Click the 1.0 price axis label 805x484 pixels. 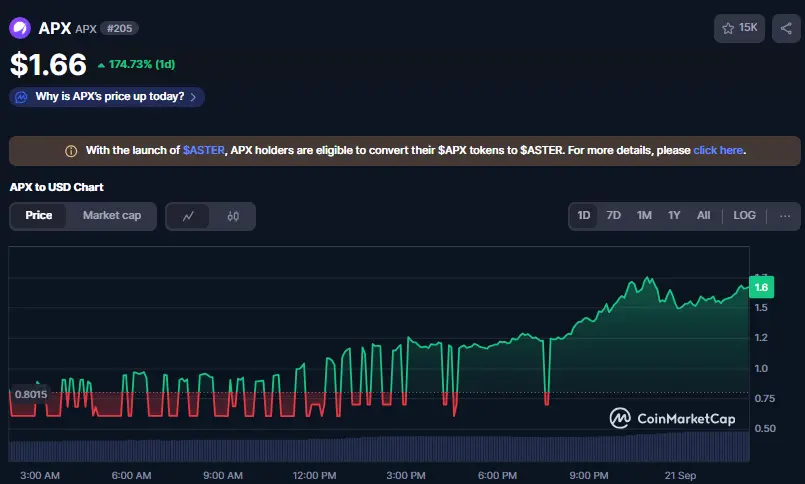761,369
